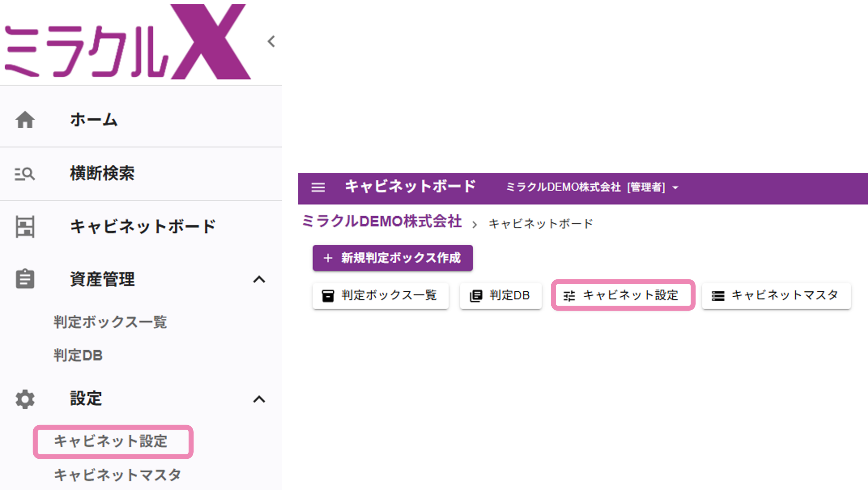Click the archive box icon on 判定ボックス一覧 button
The height and width of the screenshot is (490, 868).
[328, 296]
